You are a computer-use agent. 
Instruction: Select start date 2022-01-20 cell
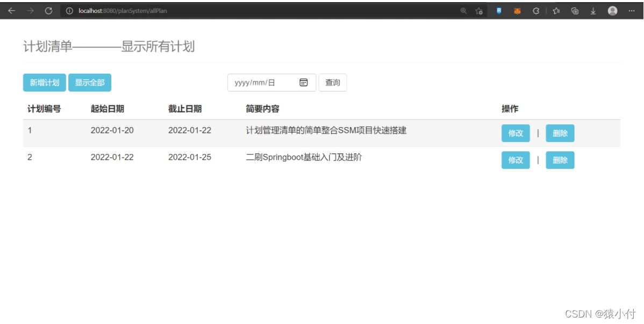tap(112, 130)
